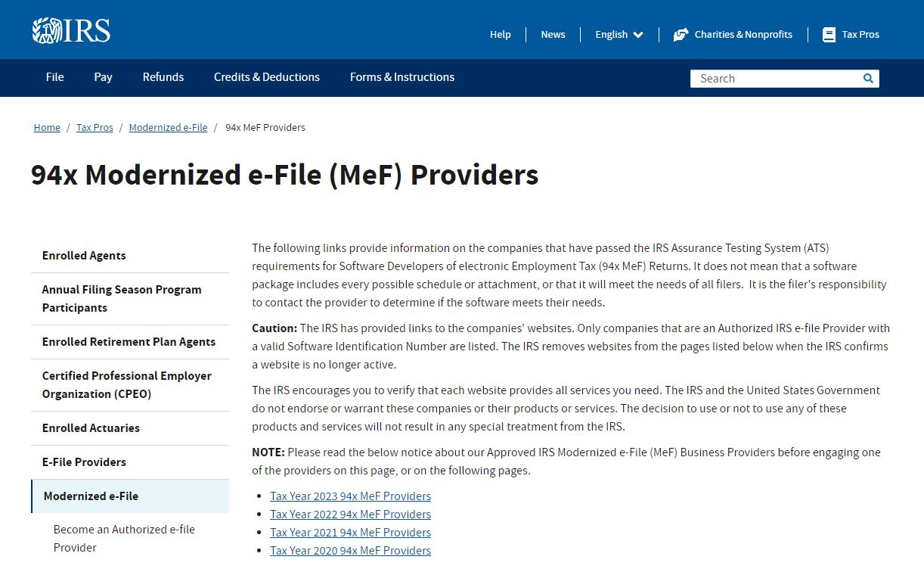Click the Charities & Nonprofits hand icon

(681, 35)
